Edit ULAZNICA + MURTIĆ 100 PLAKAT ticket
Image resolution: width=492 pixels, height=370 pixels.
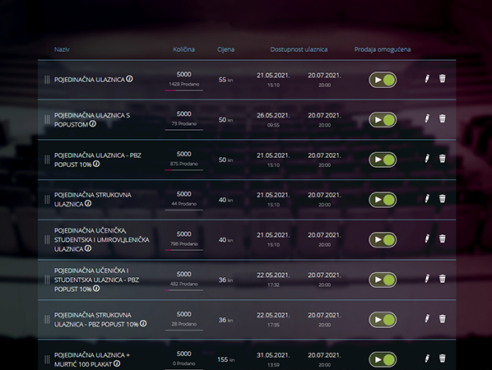427,358
